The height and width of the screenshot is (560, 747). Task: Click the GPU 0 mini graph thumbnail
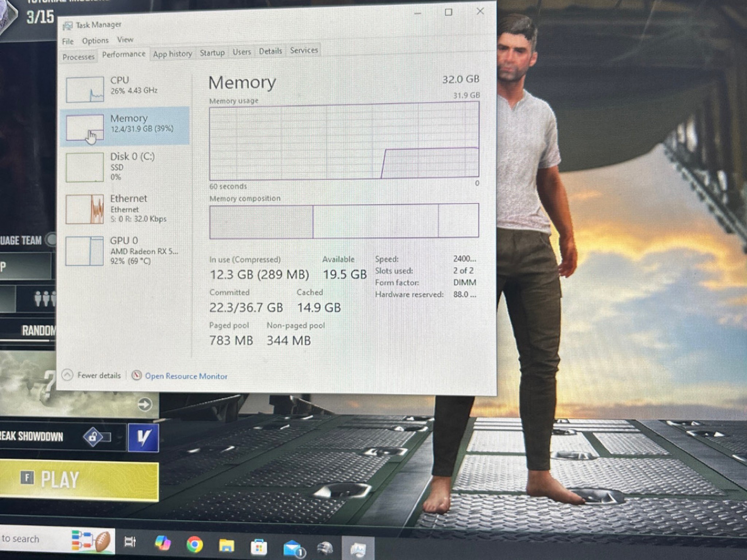(x=85, y=251)
